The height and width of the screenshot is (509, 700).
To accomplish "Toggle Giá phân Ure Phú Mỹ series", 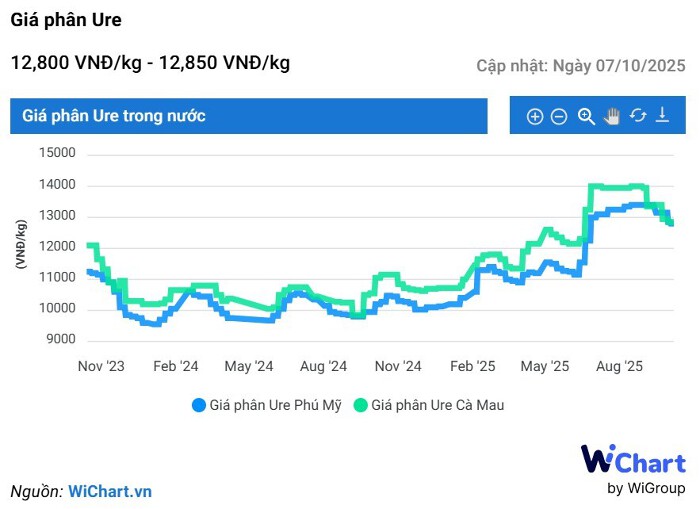I will (x=274, y=405).
